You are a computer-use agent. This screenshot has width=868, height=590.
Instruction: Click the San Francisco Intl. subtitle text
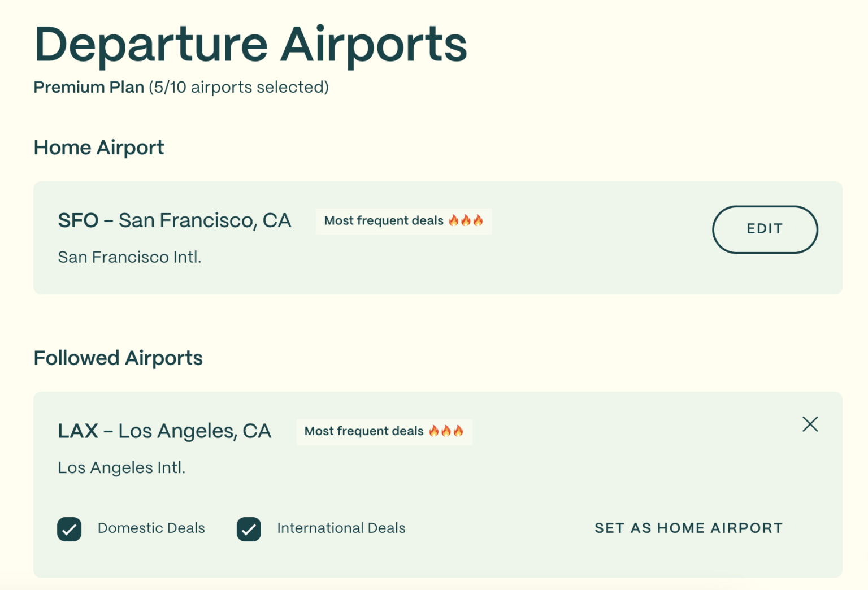pos(129,257)
